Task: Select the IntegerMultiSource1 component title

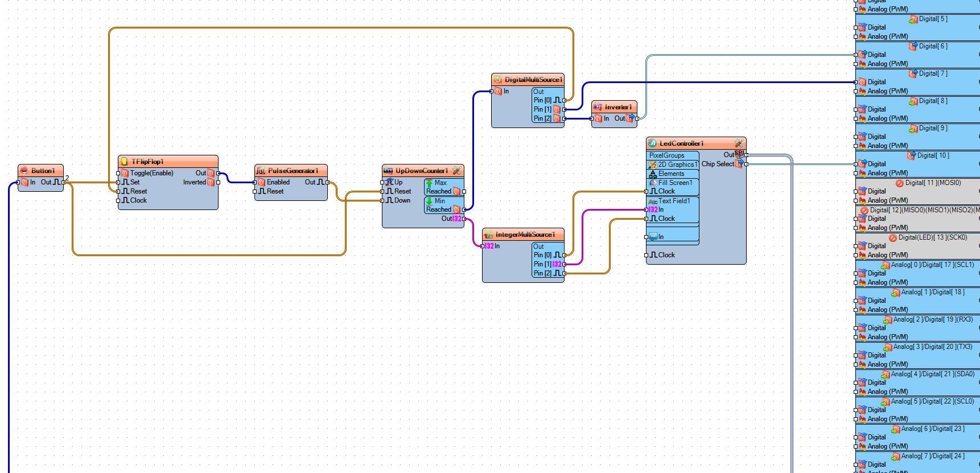Action: click(525, 235)
